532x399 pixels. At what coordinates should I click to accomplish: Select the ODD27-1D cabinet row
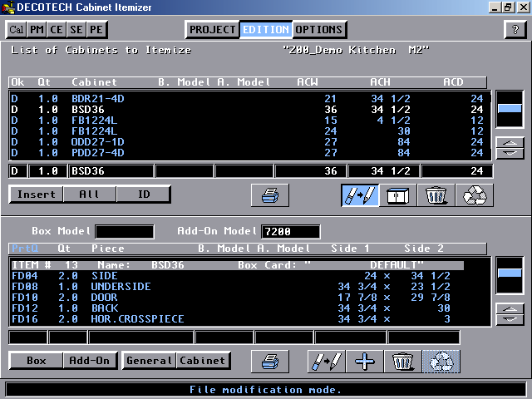pos(250,142)
